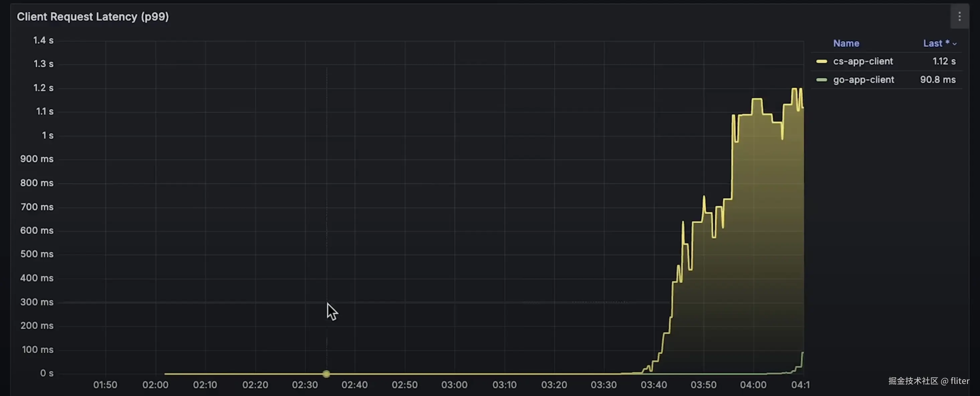Click the 04:00 time axis label
Image resolution: width=980 pixels, height=396 pixels.
coord(753,385)
